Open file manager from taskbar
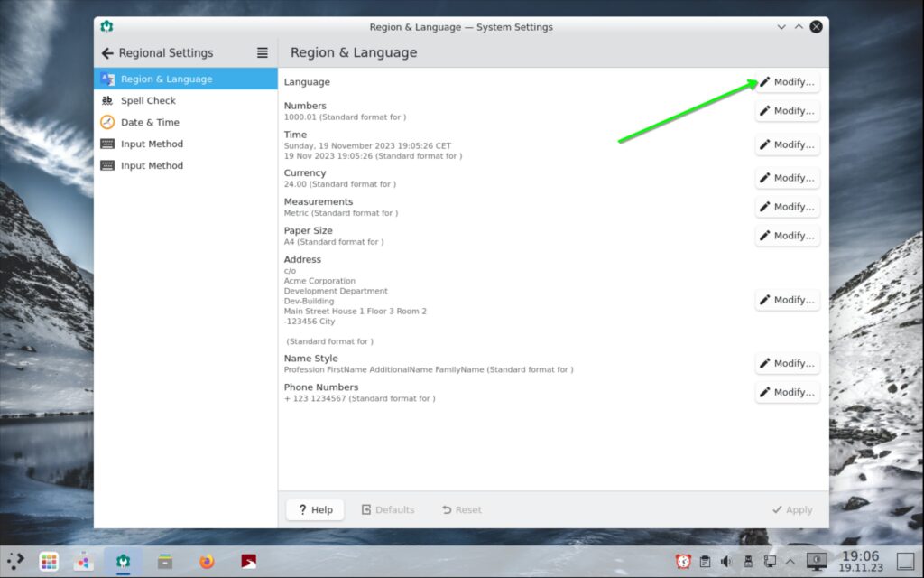This screenshot has width=924, height=578. [165, 561]
